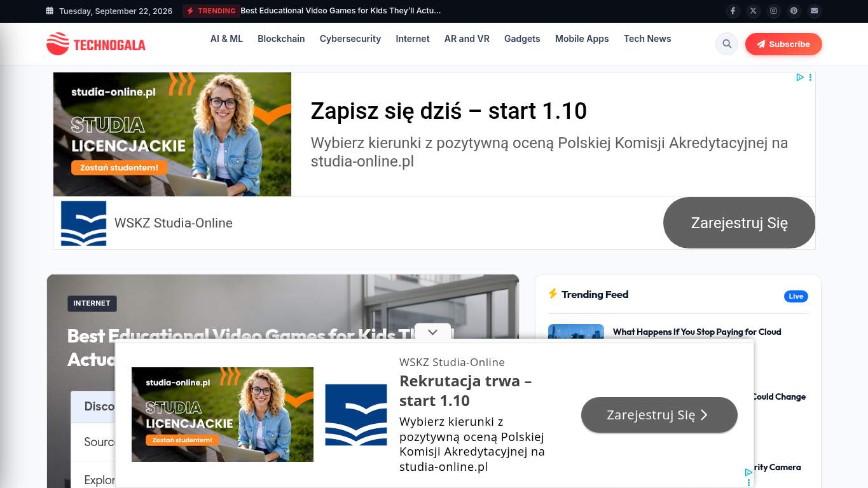Click the email envelope icon
This screenshot has height=488, width=868.
814,11
